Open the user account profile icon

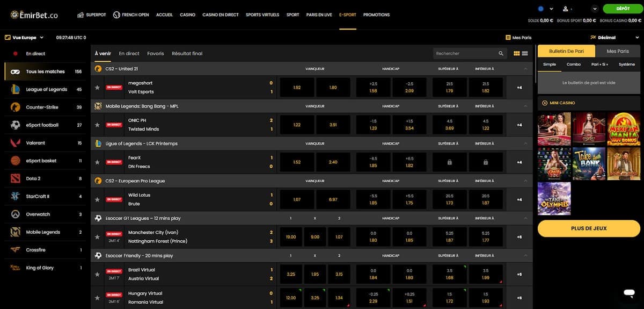coord(565,9)
